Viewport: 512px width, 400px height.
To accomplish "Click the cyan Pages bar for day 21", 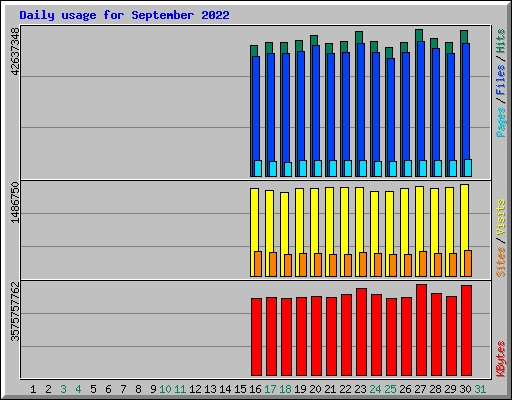I will coord(333,168).
